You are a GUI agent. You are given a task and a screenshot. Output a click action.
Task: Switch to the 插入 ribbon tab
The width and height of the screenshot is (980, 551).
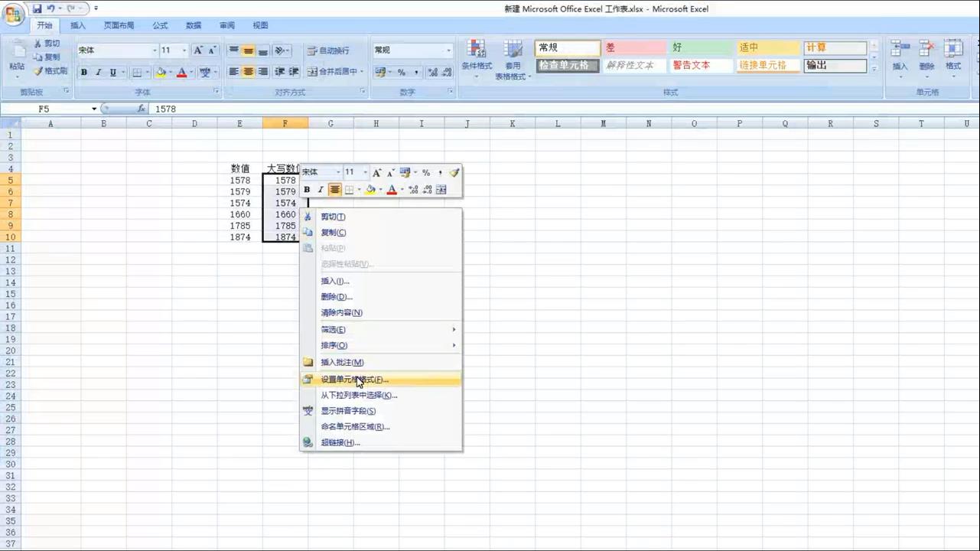(x=78, y=24)
